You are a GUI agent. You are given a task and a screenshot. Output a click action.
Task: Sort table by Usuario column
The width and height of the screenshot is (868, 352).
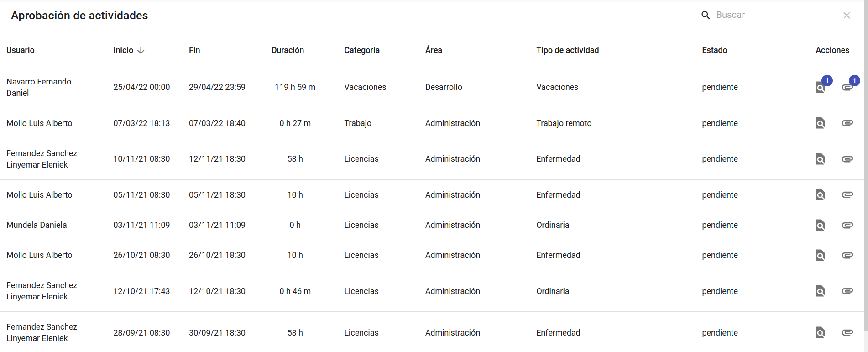pos(21,50)
